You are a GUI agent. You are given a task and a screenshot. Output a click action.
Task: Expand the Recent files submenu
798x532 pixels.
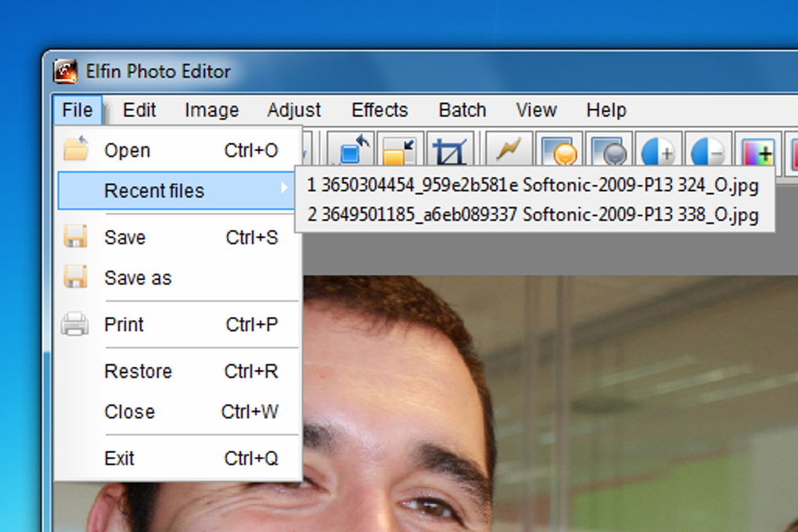tap(177, 190)
